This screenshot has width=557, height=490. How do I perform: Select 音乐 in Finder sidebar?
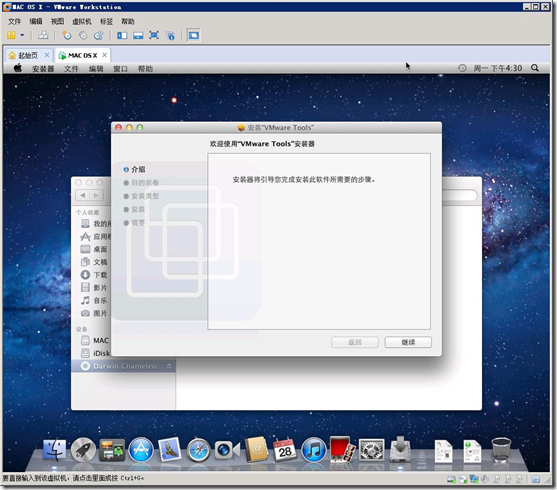coord(94,301)
